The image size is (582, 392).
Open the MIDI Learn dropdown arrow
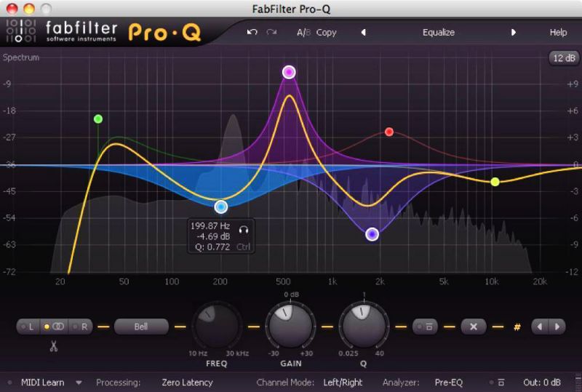79,383
